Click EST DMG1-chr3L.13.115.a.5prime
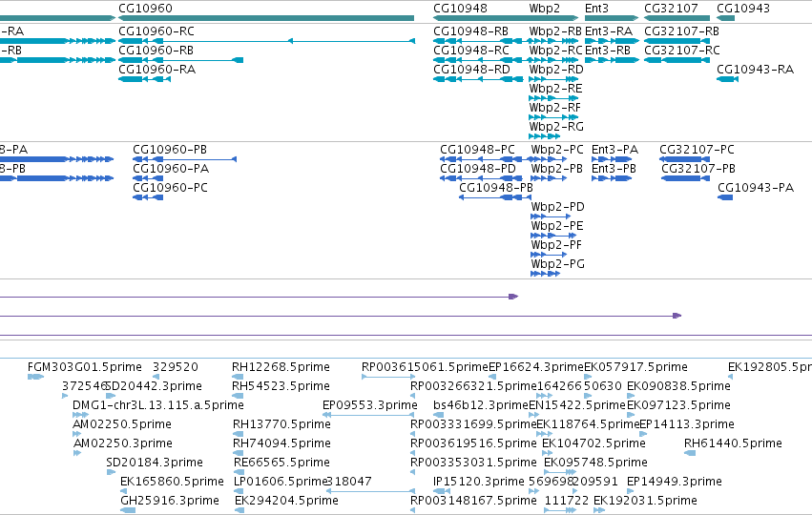The image size is (812, 515). point(158,405)
